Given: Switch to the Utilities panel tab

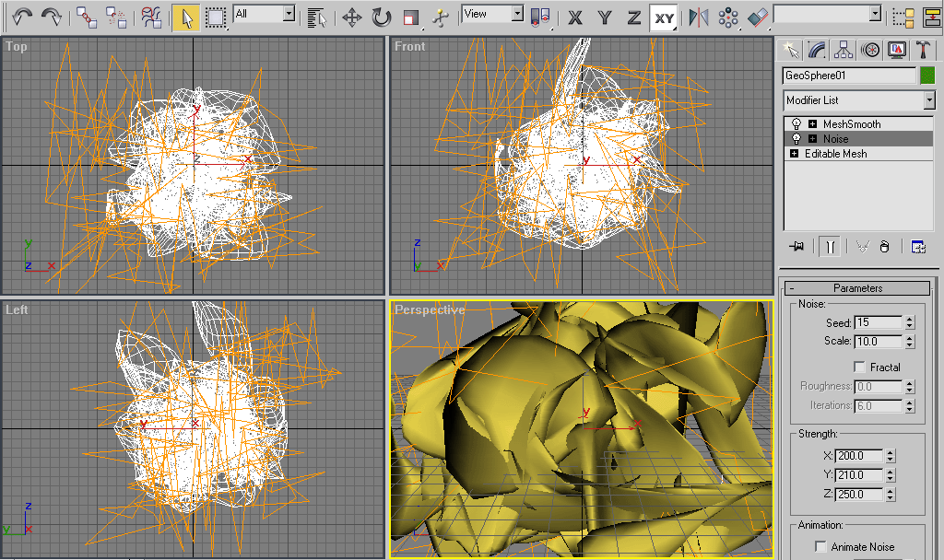Looking at the screenshot, I should click(923, 50).
